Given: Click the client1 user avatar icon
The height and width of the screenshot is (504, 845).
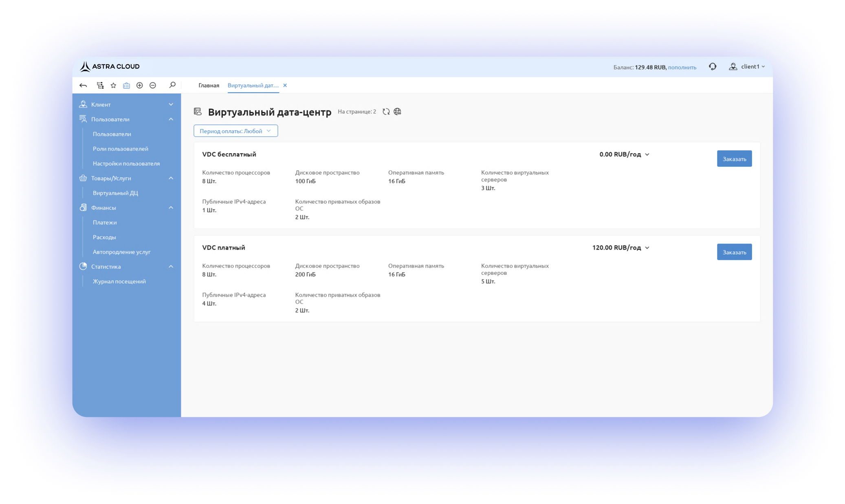Looking at the screenshot, I should tap(733, 66).
